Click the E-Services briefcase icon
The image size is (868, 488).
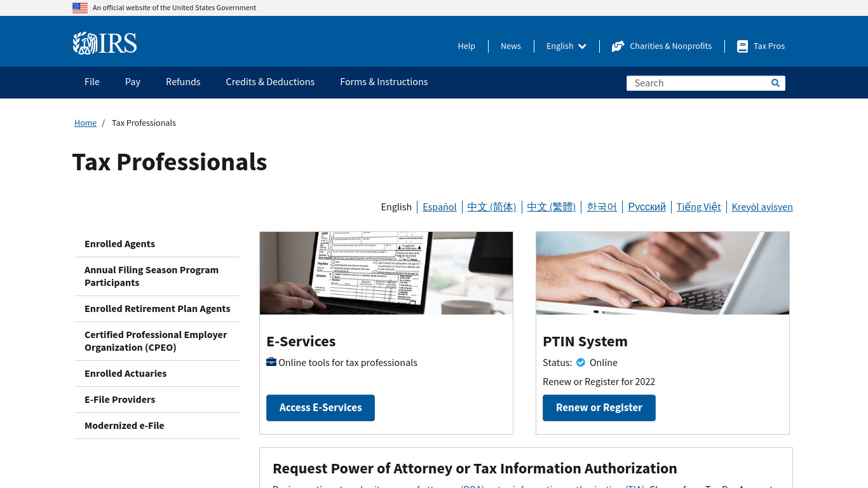pos(271,362)
